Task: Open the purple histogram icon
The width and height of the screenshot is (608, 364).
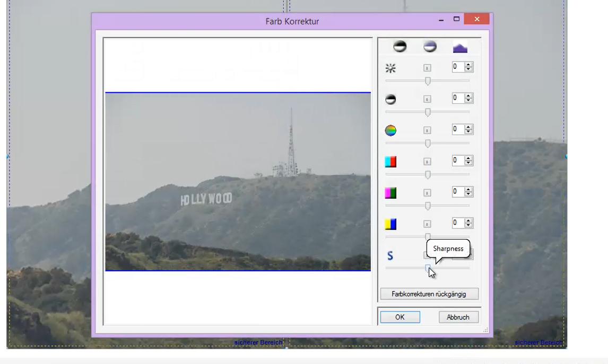Action: [x=461, y=48]
